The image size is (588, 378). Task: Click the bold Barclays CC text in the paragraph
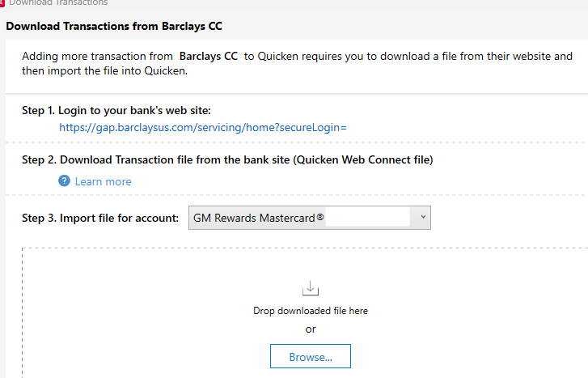coord(209,57)
